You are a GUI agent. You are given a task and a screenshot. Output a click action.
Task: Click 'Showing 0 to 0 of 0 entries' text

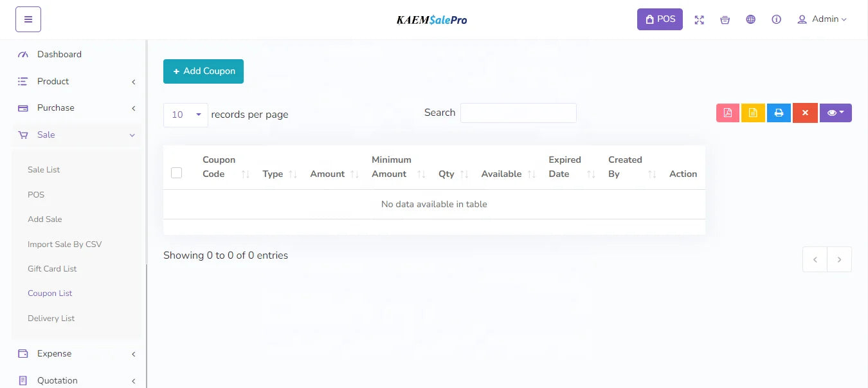226,255
